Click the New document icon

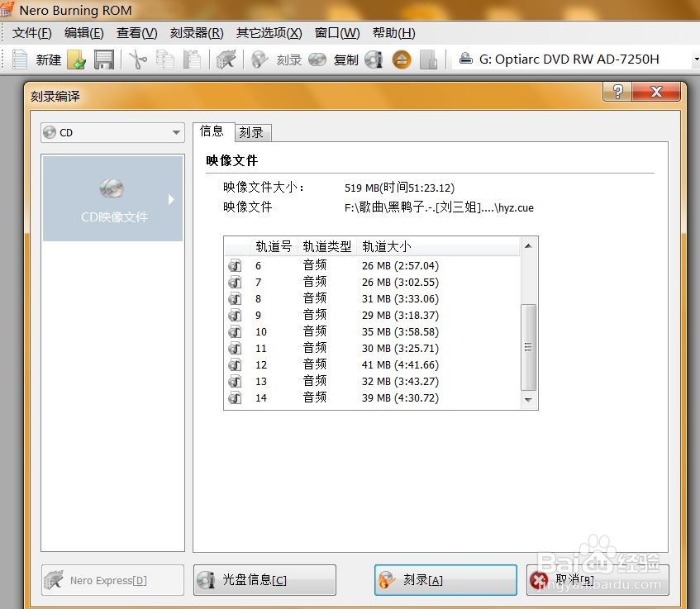point(20,59)
